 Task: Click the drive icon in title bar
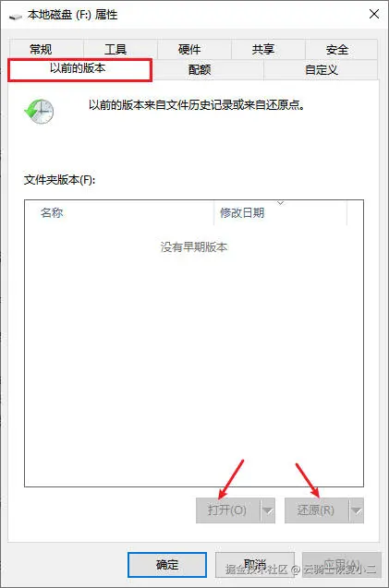[x=16, y=16]
